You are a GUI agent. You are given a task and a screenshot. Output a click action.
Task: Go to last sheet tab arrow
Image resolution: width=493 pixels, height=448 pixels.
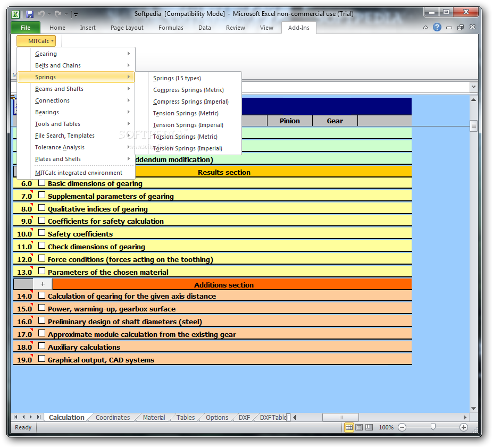pos(39,417)
